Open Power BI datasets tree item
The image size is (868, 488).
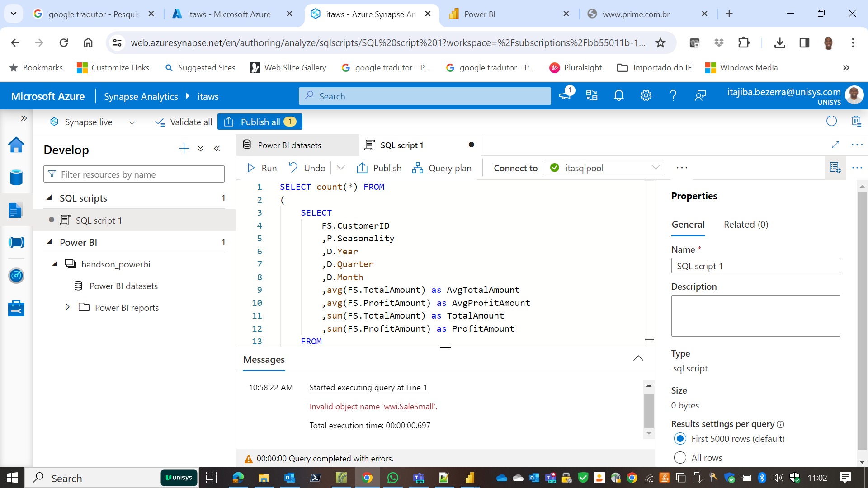pos(123,286)
